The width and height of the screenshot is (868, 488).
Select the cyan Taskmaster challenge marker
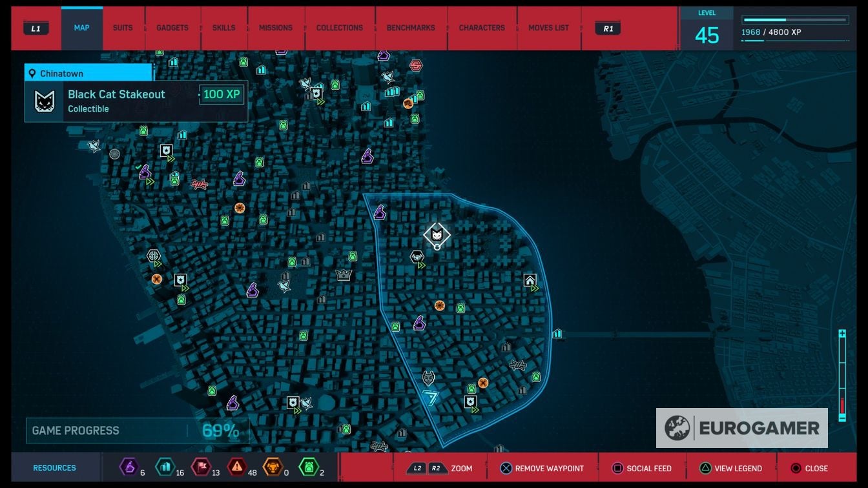point(430,398)
